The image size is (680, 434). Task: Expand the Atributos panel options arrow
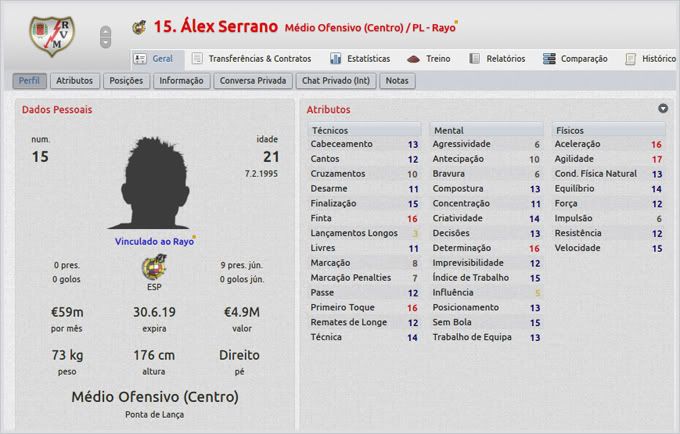663,108
